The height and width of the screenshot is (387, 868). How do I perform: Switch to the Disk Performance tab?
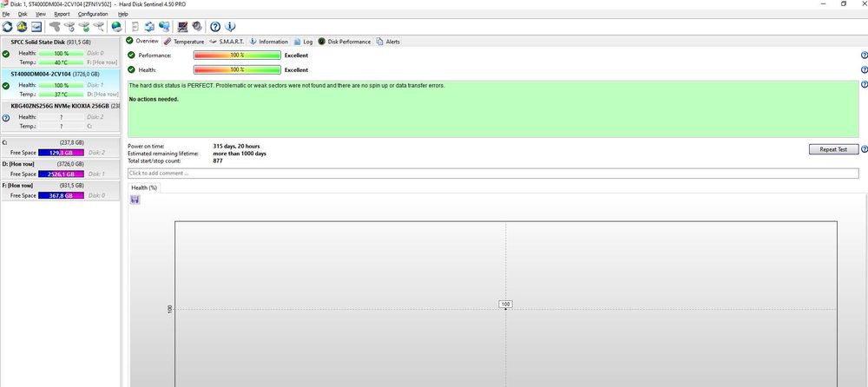click(345, 42)
